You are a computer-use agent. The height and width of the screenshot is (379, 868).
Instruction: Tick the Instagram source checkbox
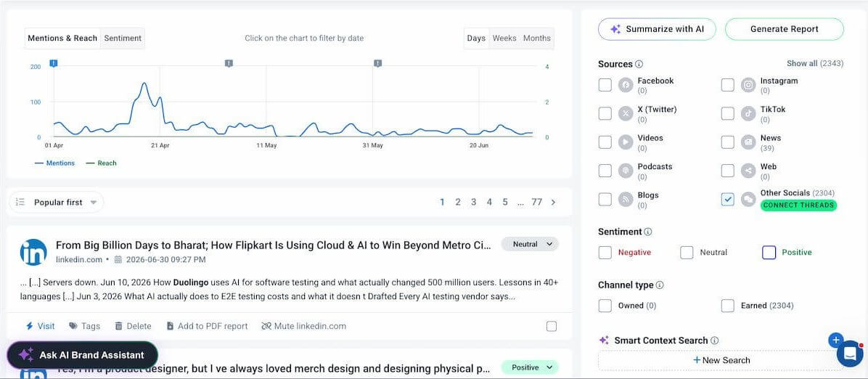(727, 85)
